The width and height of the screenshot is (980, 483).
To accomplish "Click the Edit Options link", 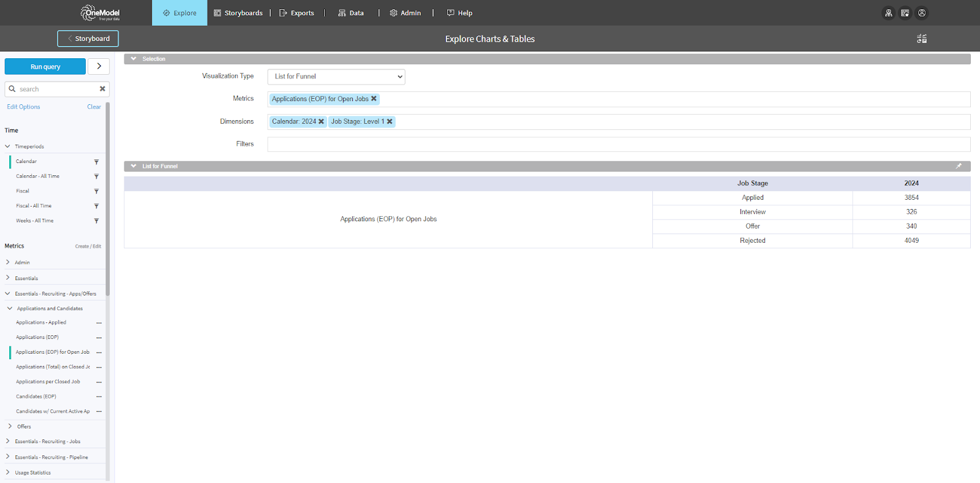I will pyautogui.click(x=23, y=107).
